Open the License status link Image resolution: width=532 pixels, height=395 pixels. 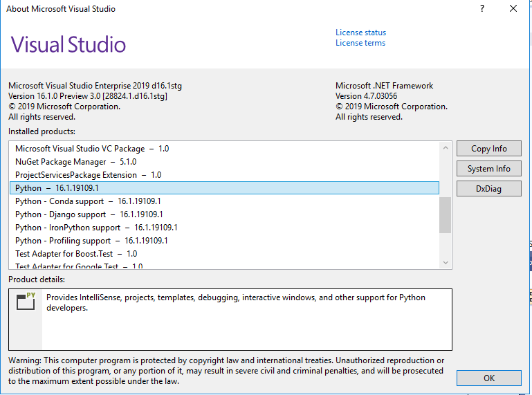coord(360,33)
